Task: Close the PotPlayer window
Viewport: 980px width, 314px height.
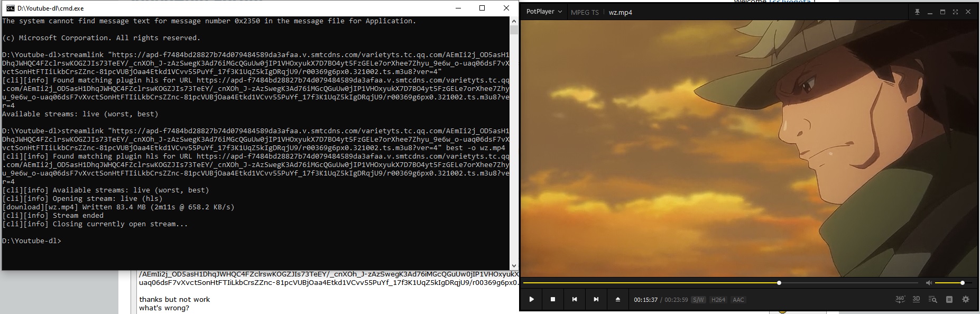Action: pos(968,12)
